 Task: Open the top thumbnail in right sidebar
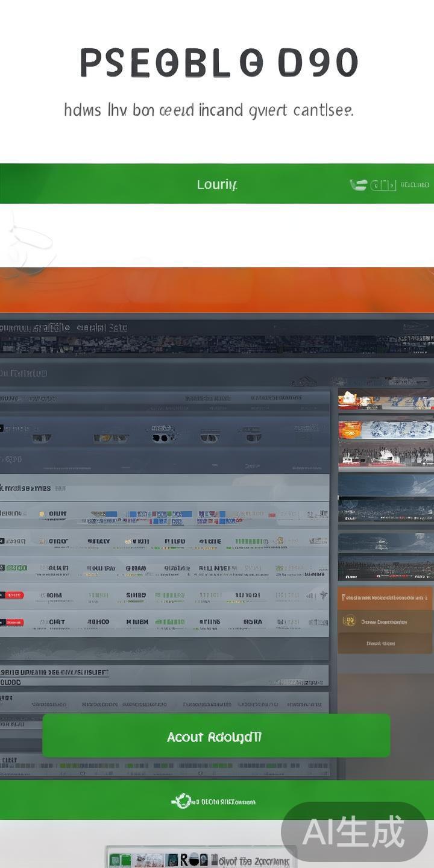[385, 400]
